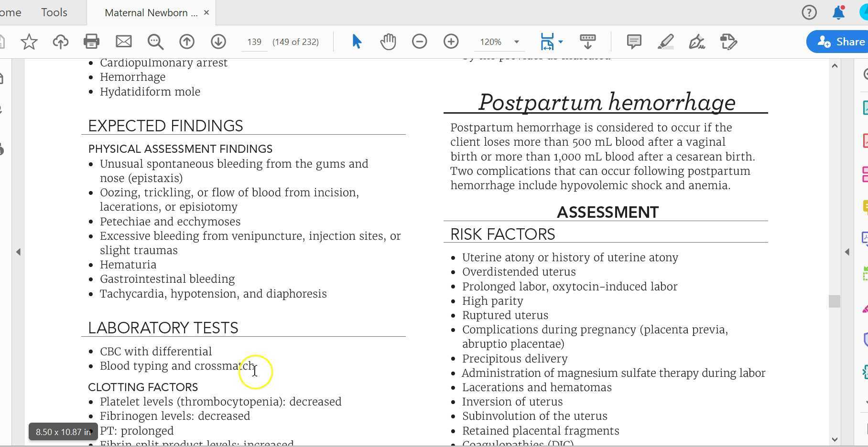This screenshot has height=447, width=868.
Task: Open fit page options dropdown arrow
Action: 561,42
